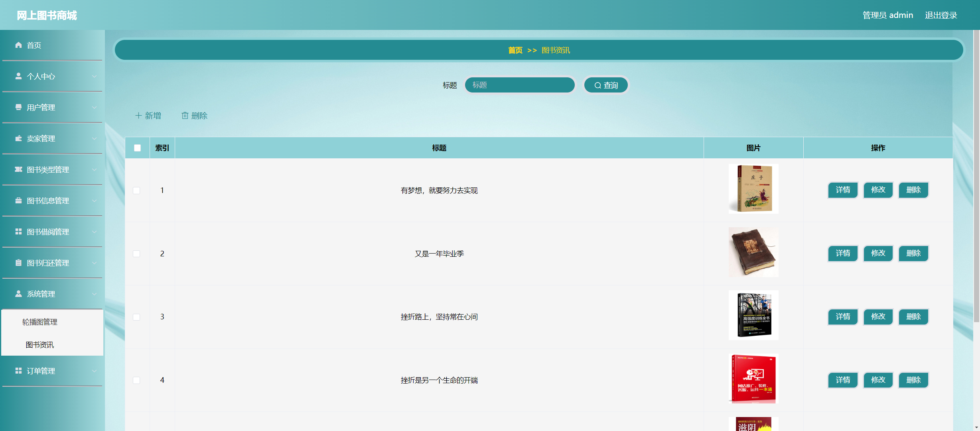
Task: Check the checkbox for row 1
Action: (136, 191)
